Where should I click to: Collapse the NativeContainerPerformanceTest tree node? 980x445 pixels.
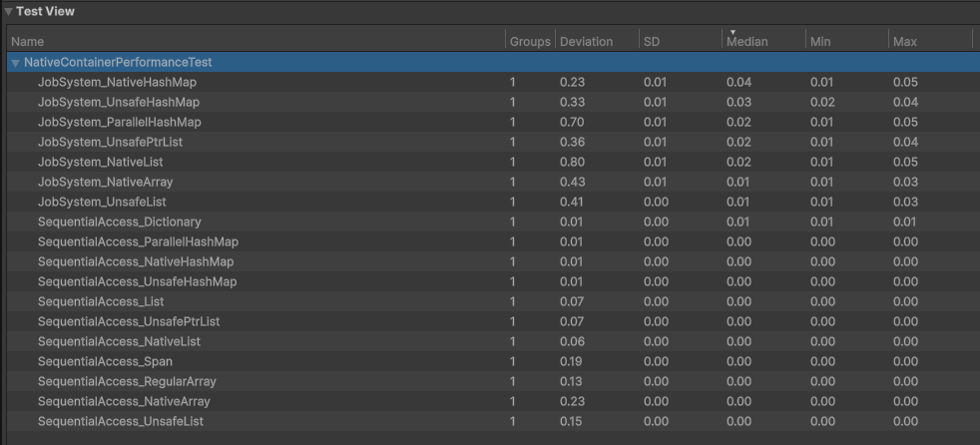(x=16, y=63)
